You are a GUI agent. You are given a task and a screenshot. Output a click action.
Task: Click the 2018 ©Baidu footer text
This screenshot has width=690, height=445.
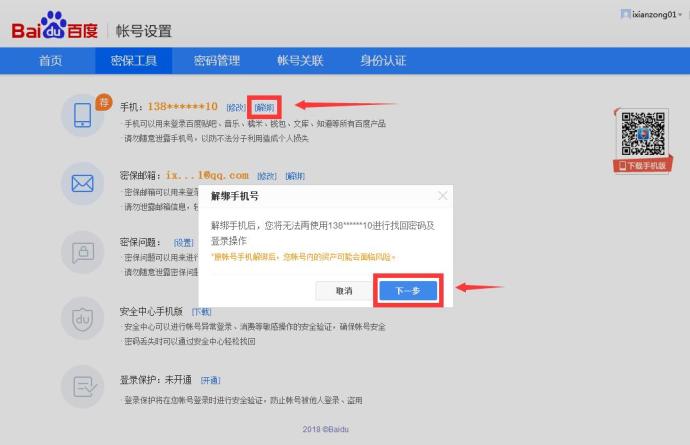pyautogui.click(x=326, y=429)
